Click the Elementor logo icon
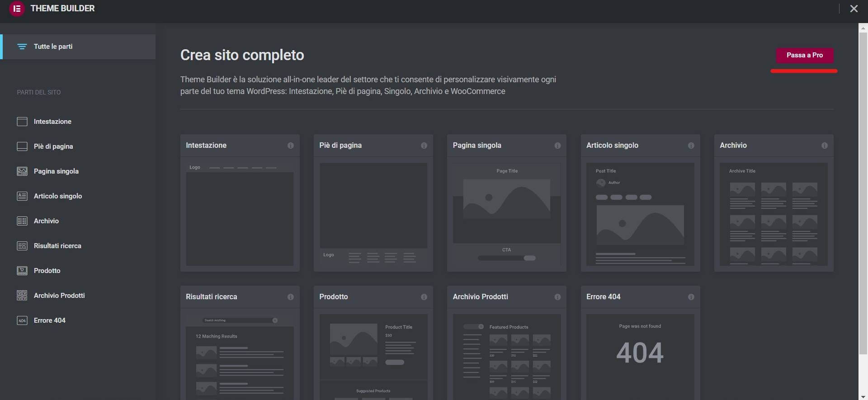 pos(17,9)
